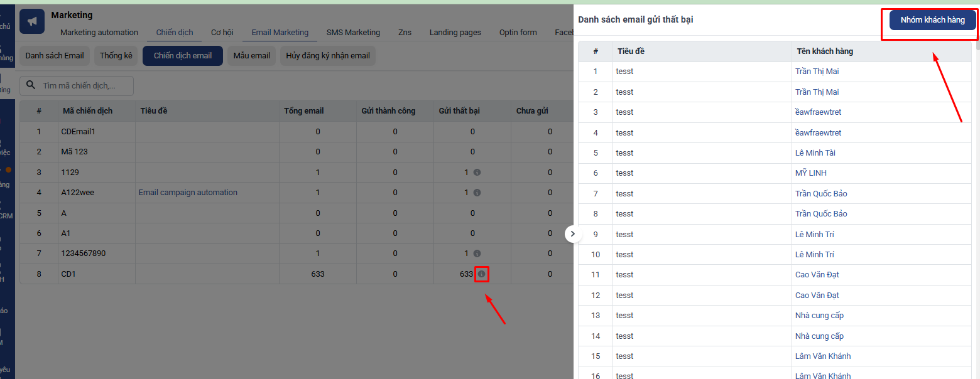Click customer name Lê Minh Tài
Viewport: 980px width, 379px height.
click(x=815, y=153)
